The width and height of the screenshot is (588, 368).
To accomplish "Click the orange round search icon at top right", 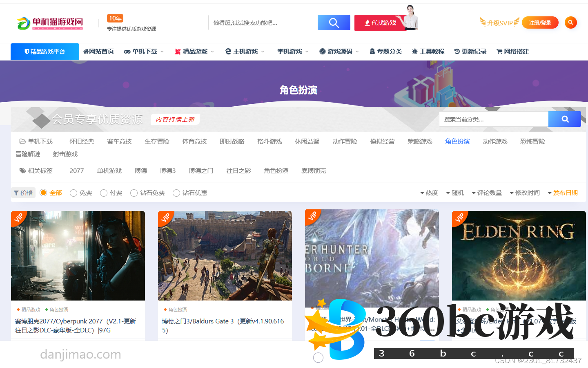I will pyautogui.click(x=570, y=22).
